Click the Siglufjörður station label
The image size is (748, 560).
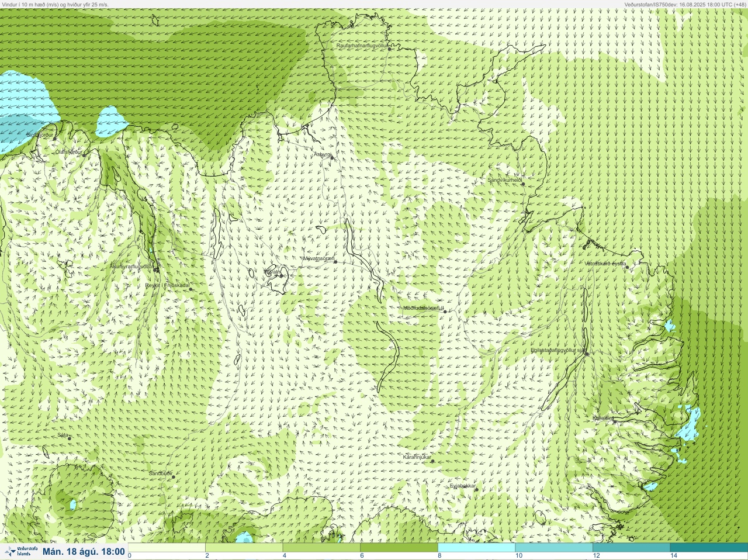click(x=40, y=135)
